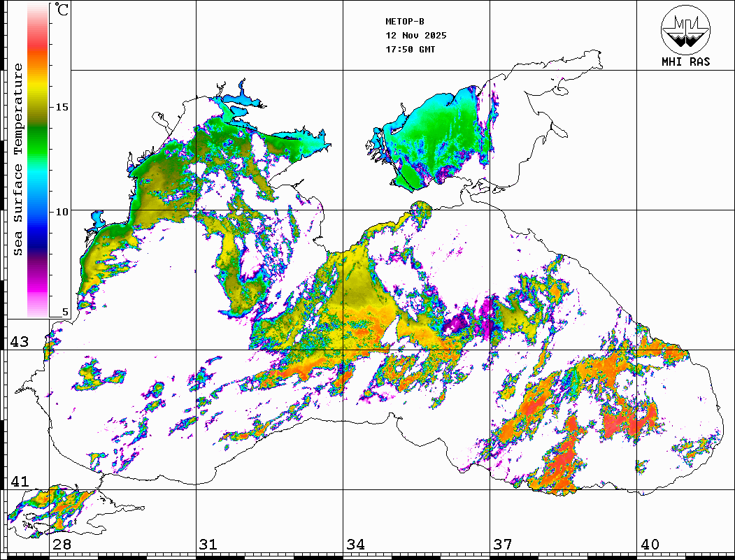Click the longitude label 34
The height and width of the screenshot is (560, 735).
(355, 545)
